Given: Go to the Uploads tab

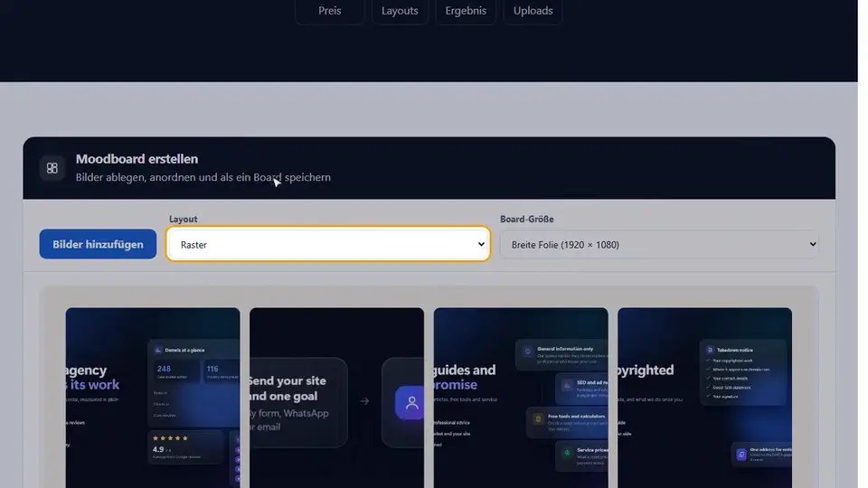Looking at the screenshot, I should pos(533,11).
